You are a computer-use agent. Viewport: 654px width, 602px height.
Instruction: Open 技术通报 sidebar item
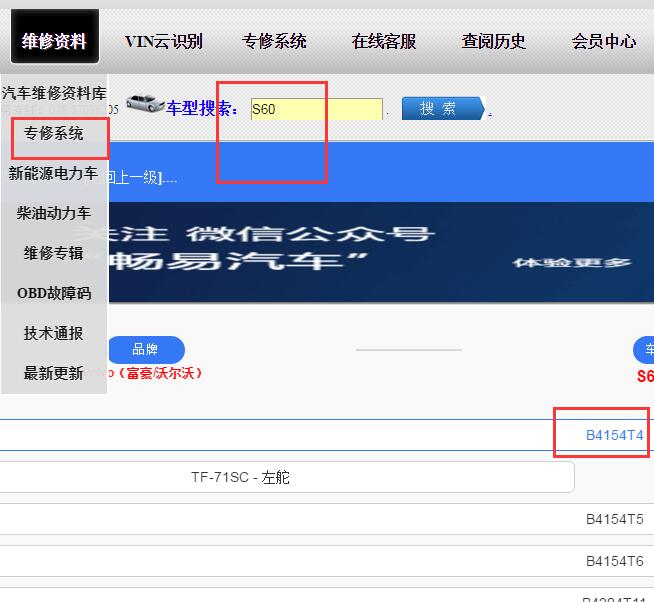pyautogui.click(x=53, y=333)
